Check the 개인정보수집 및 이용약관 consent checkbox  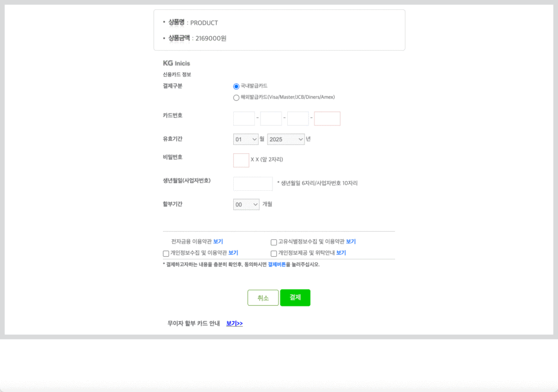(x=166, y=253)
